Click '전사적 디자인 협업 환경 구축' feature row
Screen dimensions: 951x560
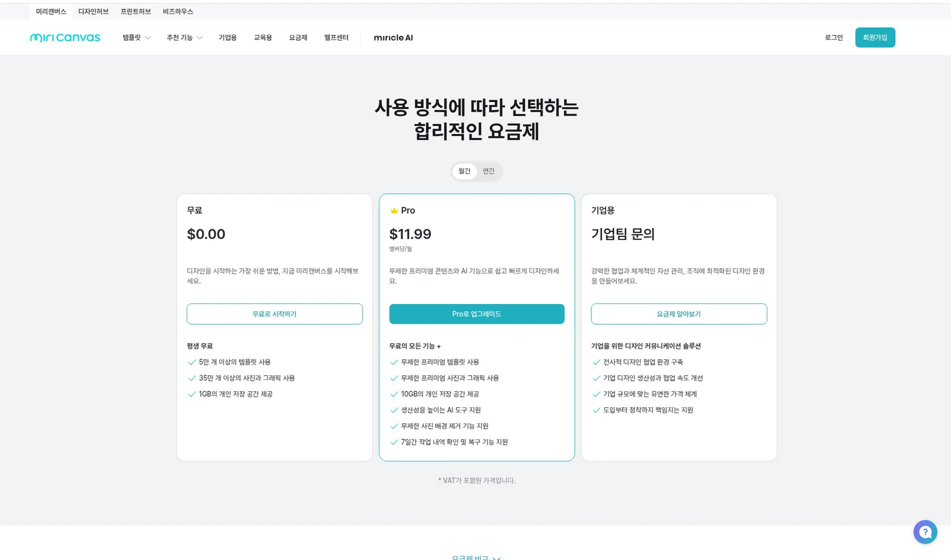tap(637, 362)
